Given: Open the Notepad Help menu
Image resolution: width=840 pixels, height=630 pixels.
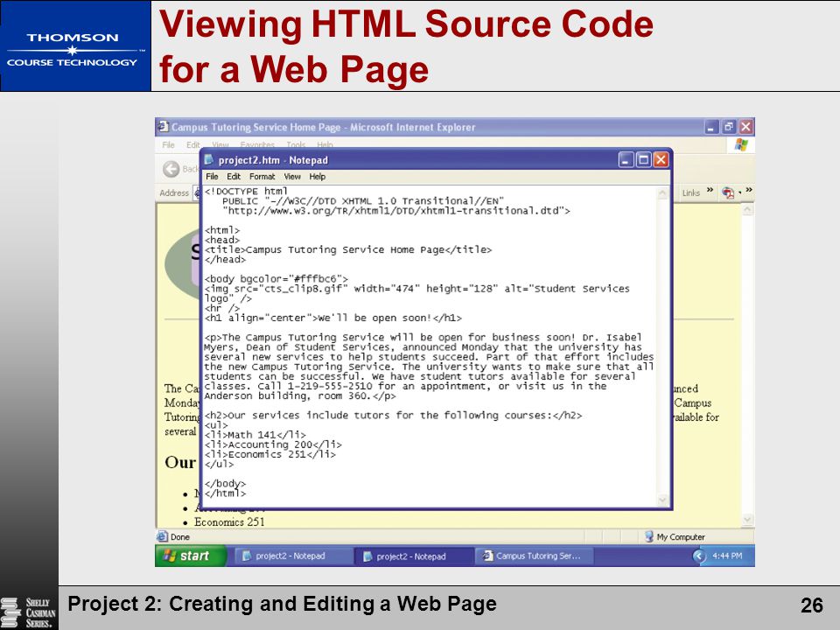Looking at the screenshot, I should 317,176.
